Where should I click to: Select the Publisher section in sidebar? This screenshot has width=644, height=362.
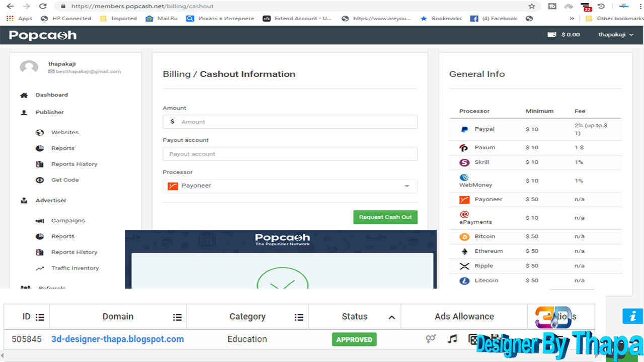[49, 113]
